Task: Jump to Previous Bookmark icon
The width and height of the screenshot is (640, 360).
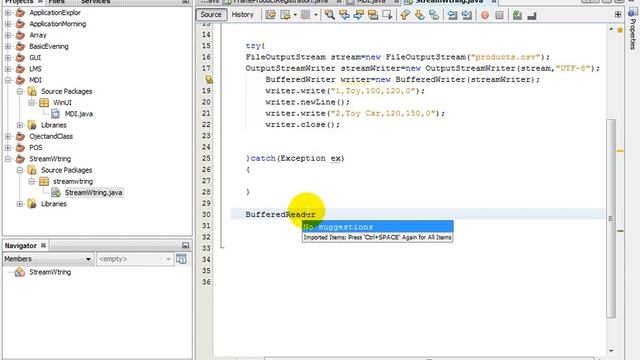Action: point(405,15)
